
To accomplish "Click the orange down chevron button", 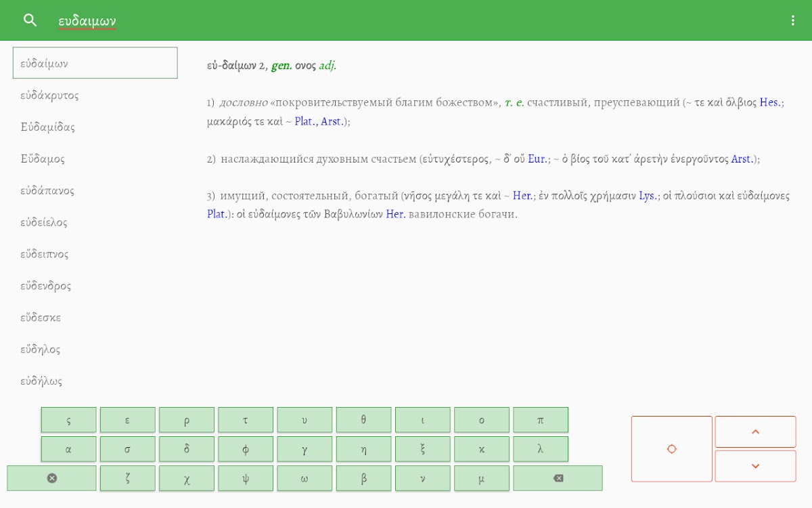I will pos(755,466).
